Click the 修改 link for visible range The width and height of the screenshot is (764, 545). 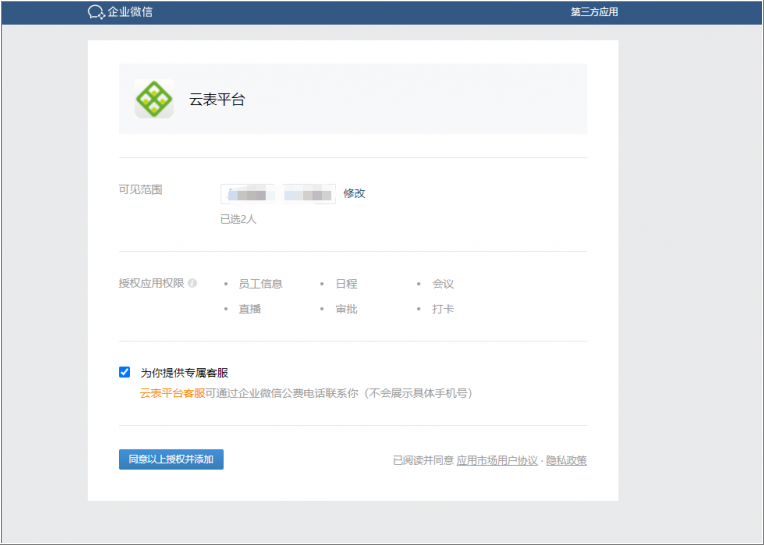[354, 193]
